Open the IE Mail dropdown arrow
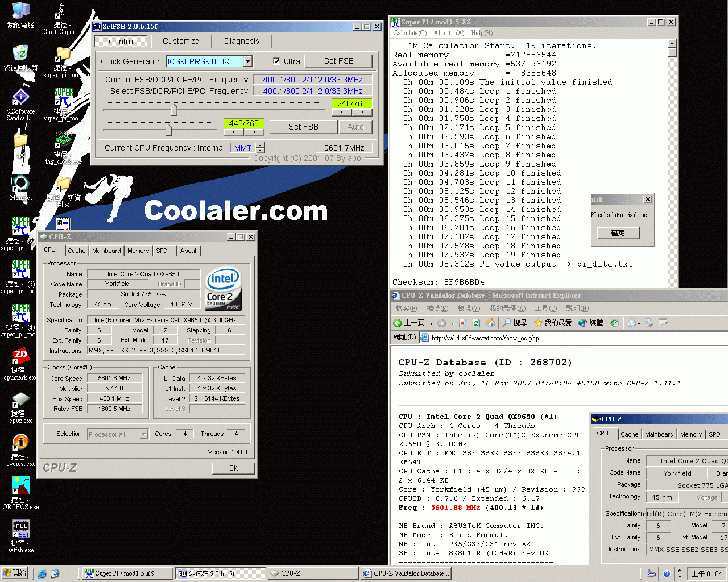The image size is (728, 582). click(639, 323)
